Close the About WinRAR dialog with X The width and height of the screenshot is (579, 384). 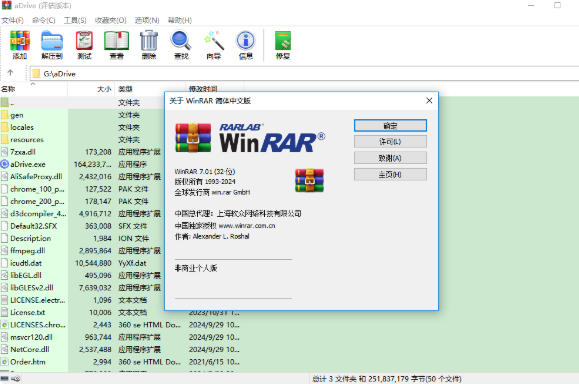429,100
